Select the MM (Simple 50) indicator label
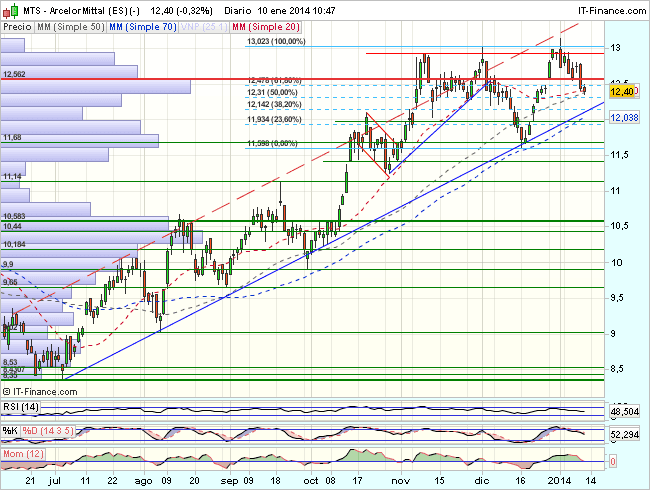Screen dimensions: 650x490 (x=70, y=27)
